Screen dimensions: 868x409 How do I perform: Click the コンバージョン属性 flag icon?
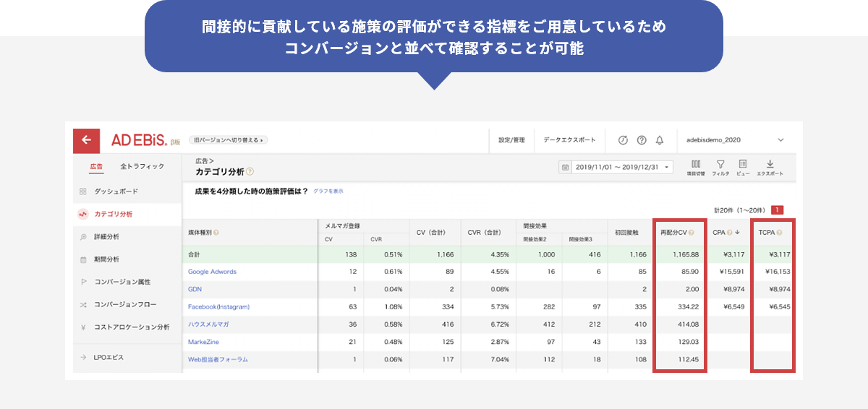(x=82, y=282)
